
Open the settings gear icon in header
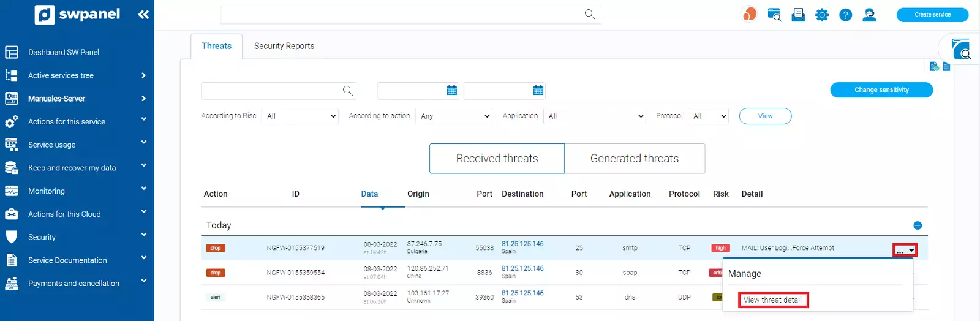pos(822,15)
